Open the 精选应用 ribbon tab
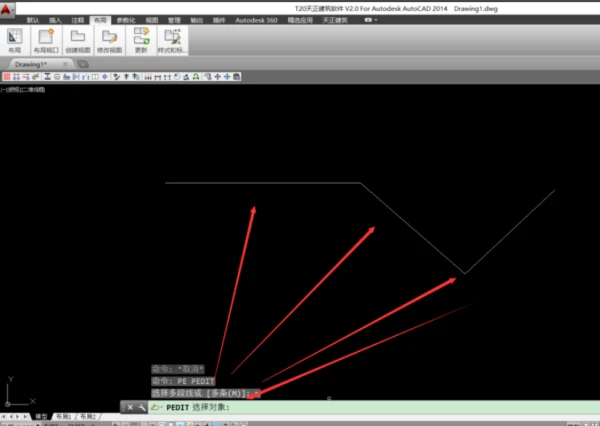 coord(300,20)
